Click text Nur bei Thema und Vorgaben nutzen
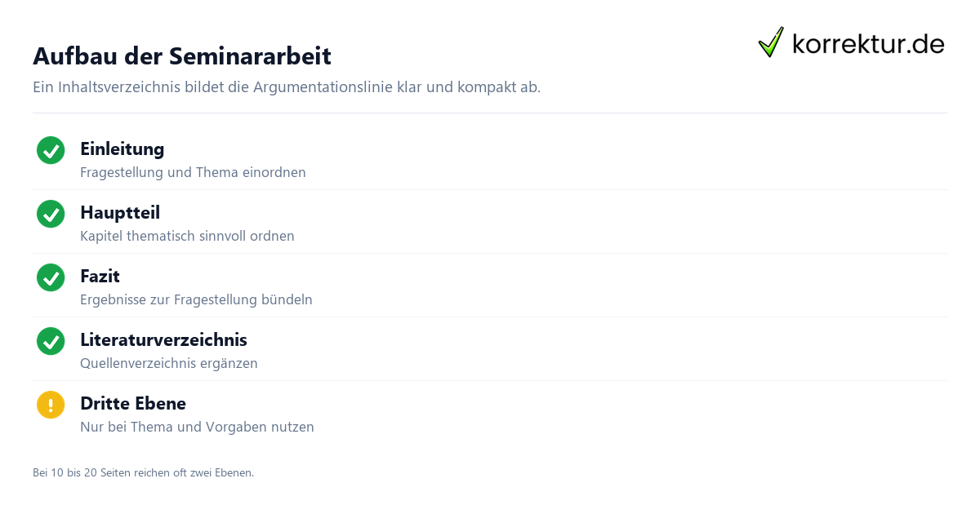 197,428
